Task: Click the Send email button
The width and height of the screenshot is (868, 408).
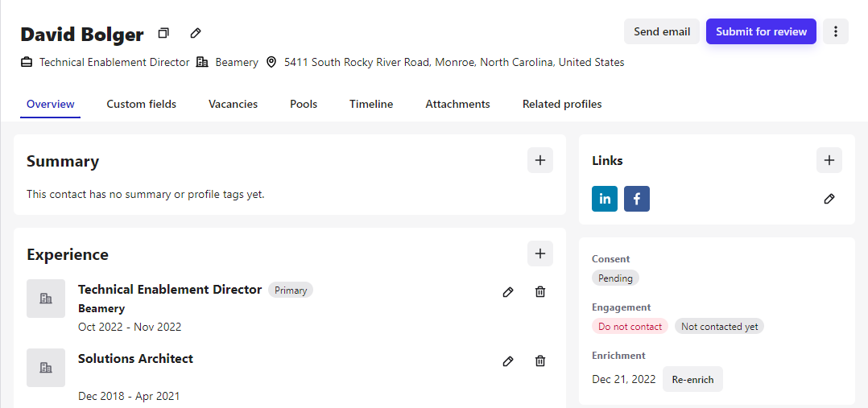Action: (662, 31)
